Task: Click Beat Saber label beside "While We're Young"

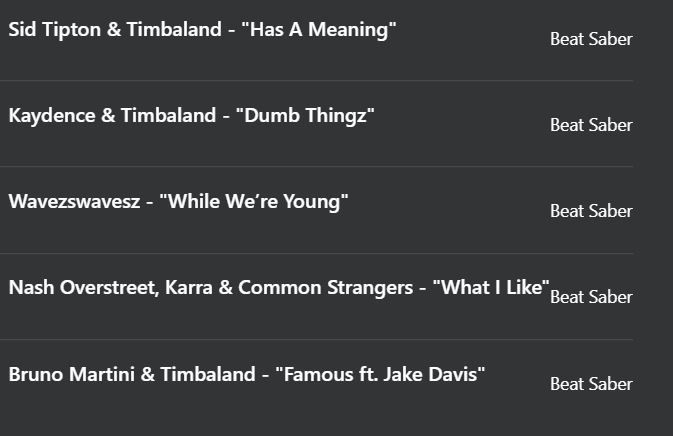Action: (x=591, y=211)
